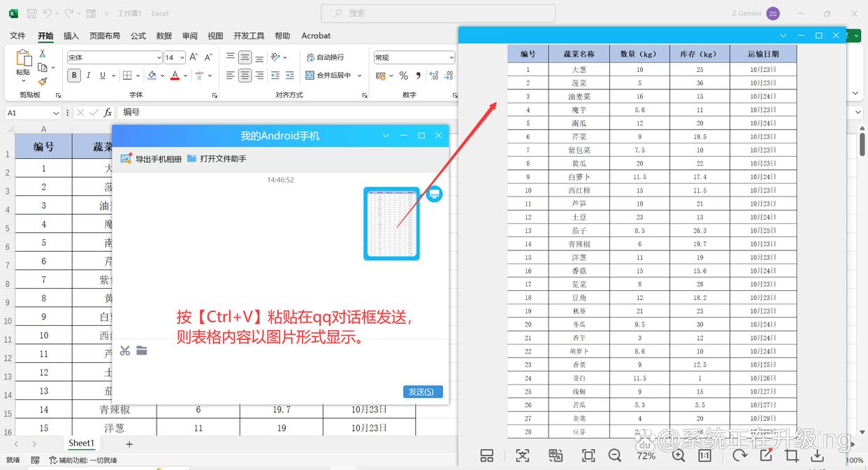The height and width of the screenshot is (470, 868).
Task: Click the red font color swatch
Action: point(175,76)
